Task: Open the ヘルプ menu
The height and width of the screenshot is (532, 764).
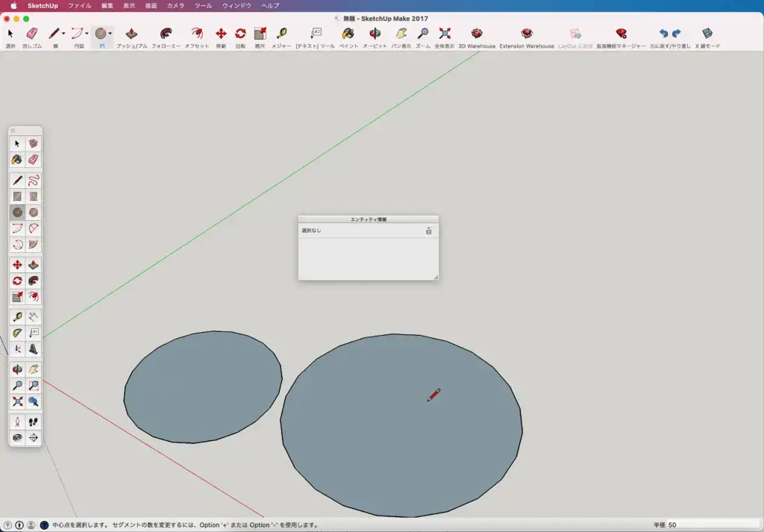Action: (x=270, y=5)
